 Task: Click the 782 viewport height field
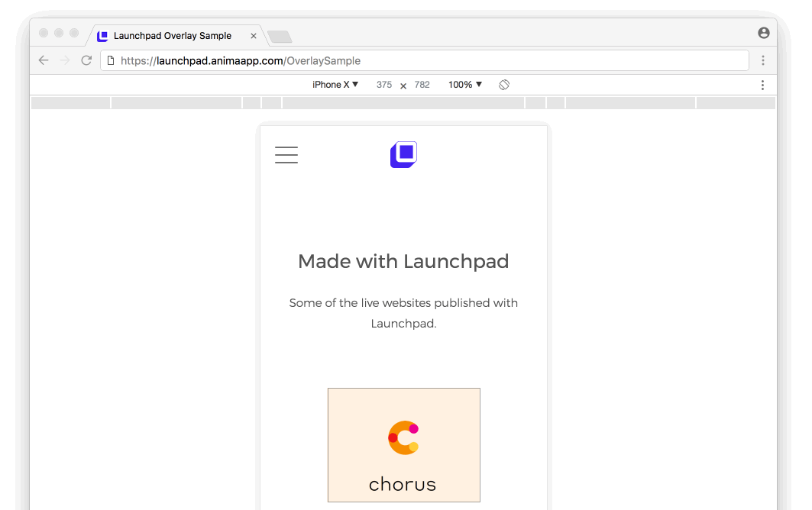click(x=422, y=85)
